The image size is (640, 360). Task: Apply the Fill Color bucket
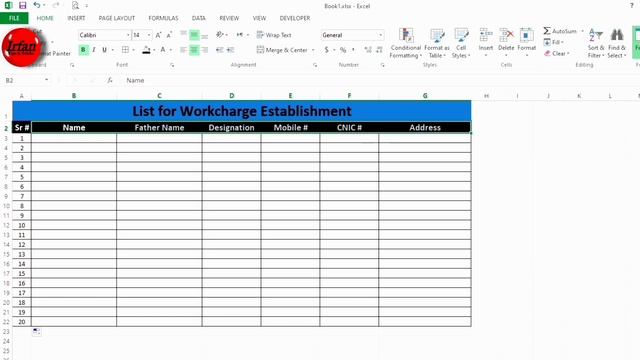(146, 50)
